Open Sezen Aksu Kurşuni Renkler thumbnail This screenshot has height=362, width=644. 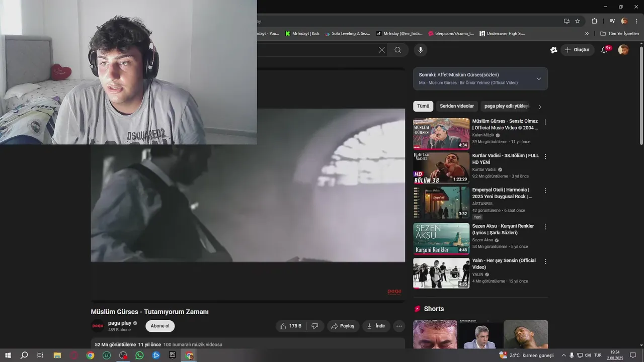coord(441,239)
